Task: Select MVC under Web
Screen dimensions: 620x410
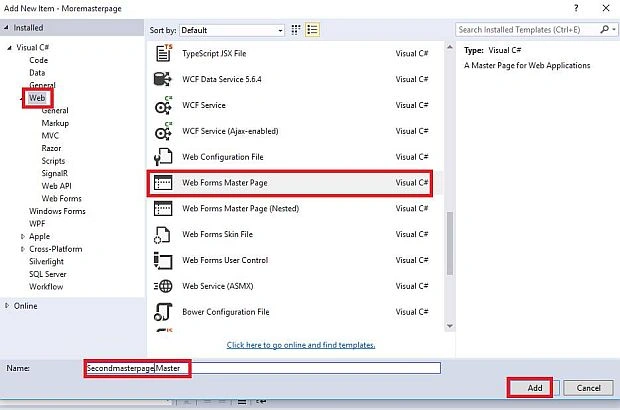Action: coord(50,136)
